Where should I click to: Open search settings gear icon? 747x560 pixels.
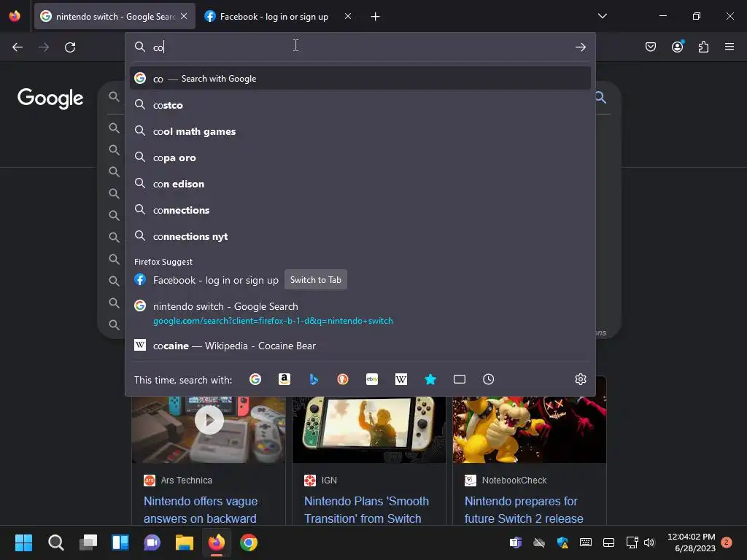(x=580, y=379)
